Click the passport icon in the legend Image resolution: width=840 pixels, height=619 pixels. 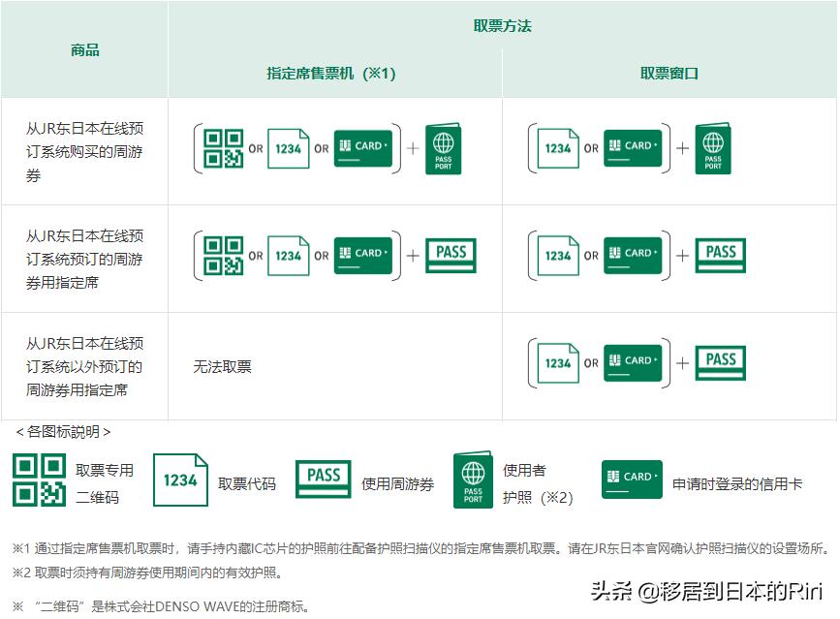point(474,478)
